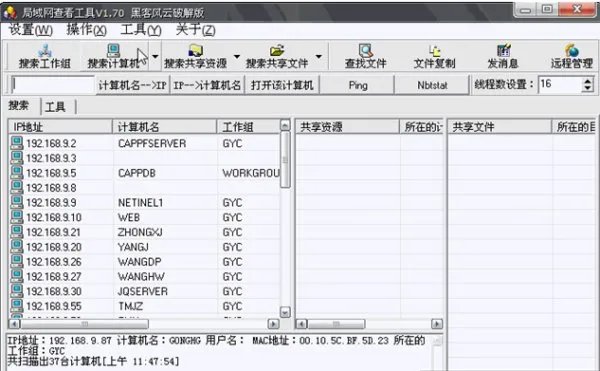Click the address input field left of 计算机名-->IP
The image size is (600, 371).
tap(53, 85)
